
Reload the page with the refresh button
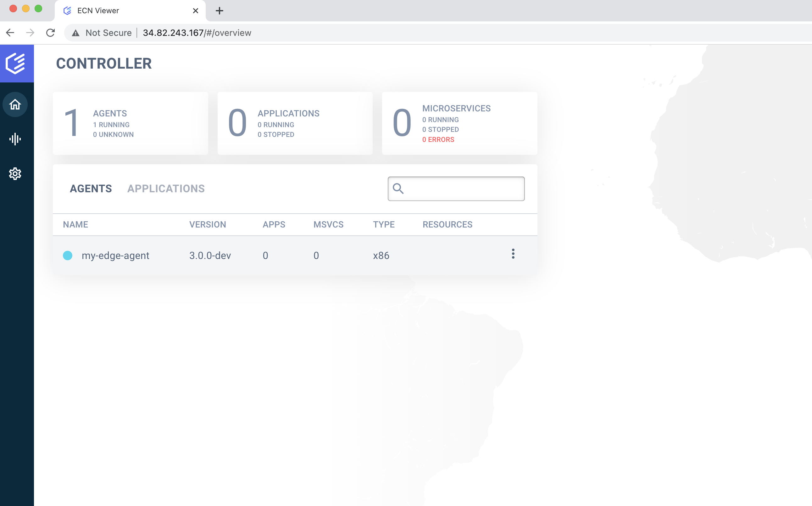[51, 32]
